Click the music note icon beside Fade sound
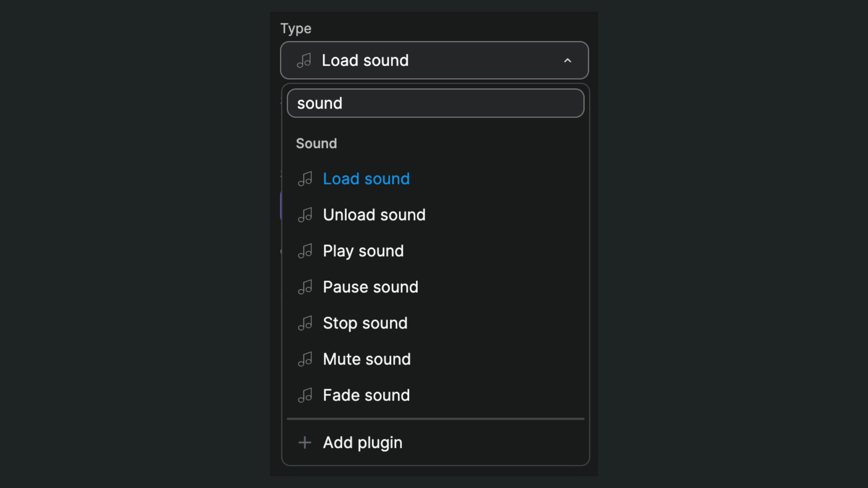The width and height of the screenshot is (868, 488). [x=305, y=395]
